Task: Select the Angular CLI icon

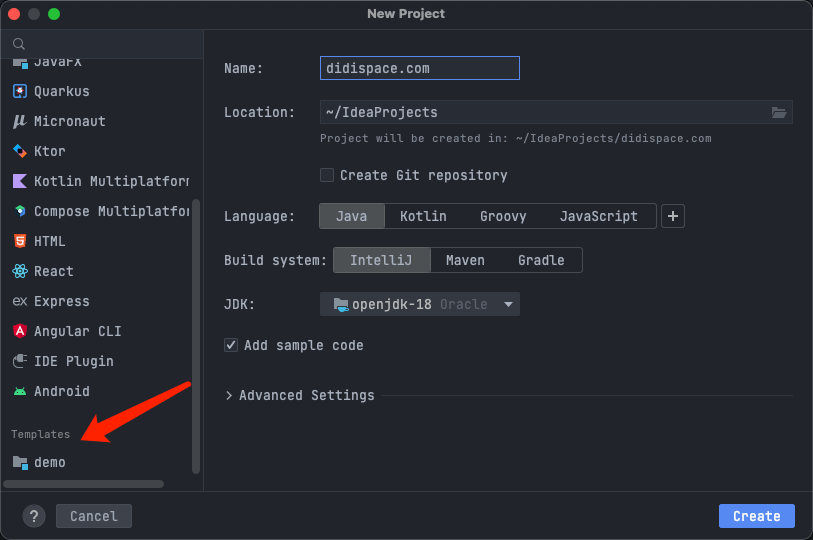Action: click(19, 331)
